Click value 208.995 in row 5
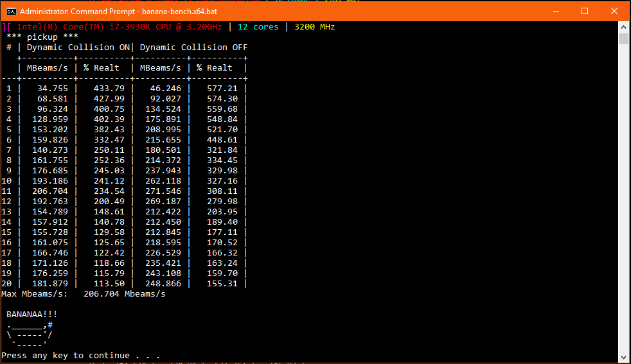 coord(163,130)
